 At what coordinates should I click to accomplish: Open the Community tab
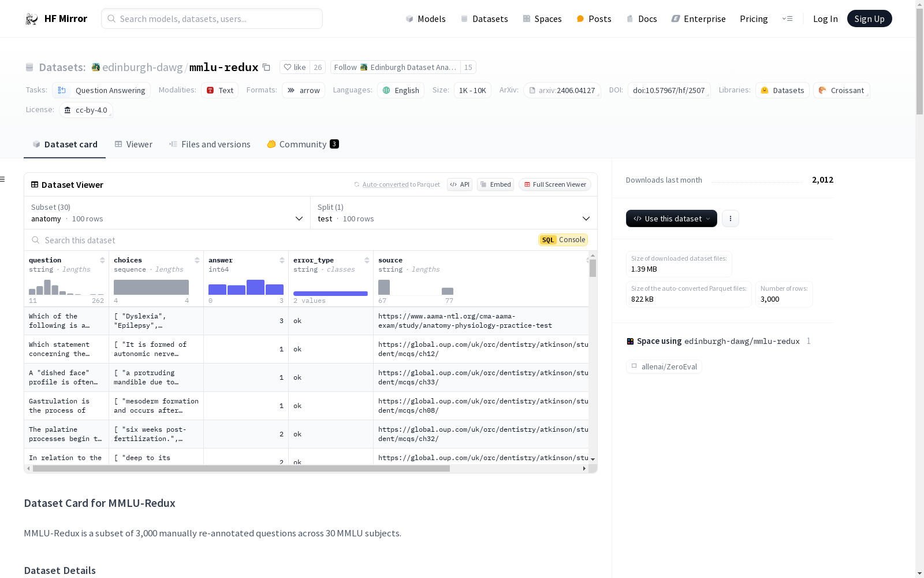tap(303, 144)
